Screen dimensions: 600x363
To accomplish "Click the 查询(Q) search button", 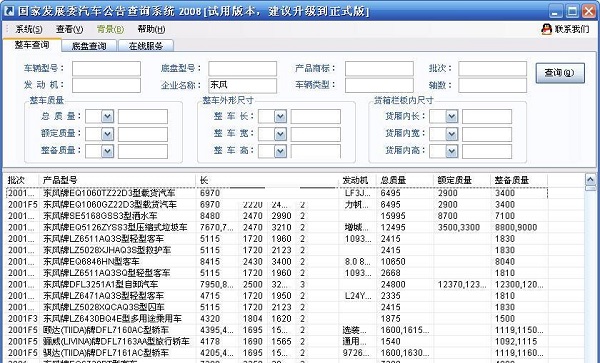I will pyautogui.click(x=560, y=73).
